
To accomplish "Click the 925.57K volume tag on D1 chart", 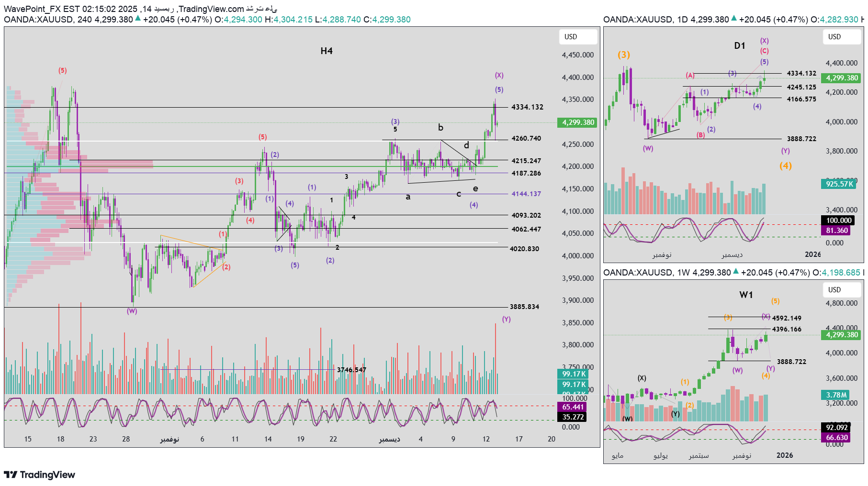I will point(839,184).
